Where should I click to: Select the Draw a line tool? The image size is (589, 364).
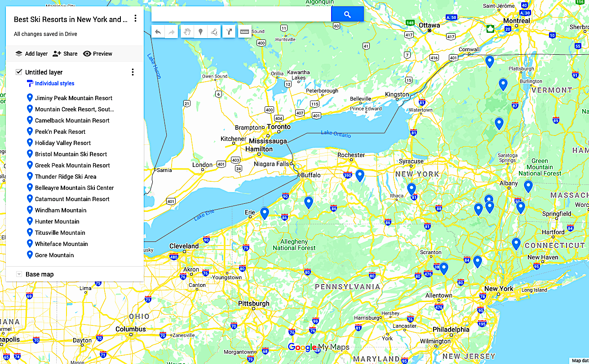pos(214,32)
